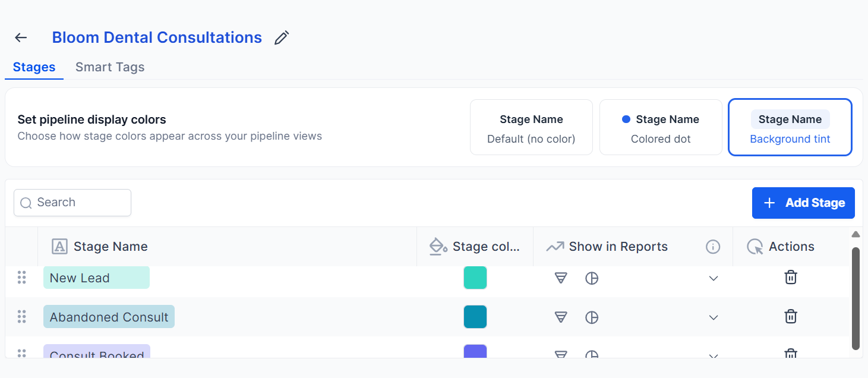Screen dimensions: 868x378
Task: Toggle funnel chart visibility for New Lead
Action: [x=561, y=278]
